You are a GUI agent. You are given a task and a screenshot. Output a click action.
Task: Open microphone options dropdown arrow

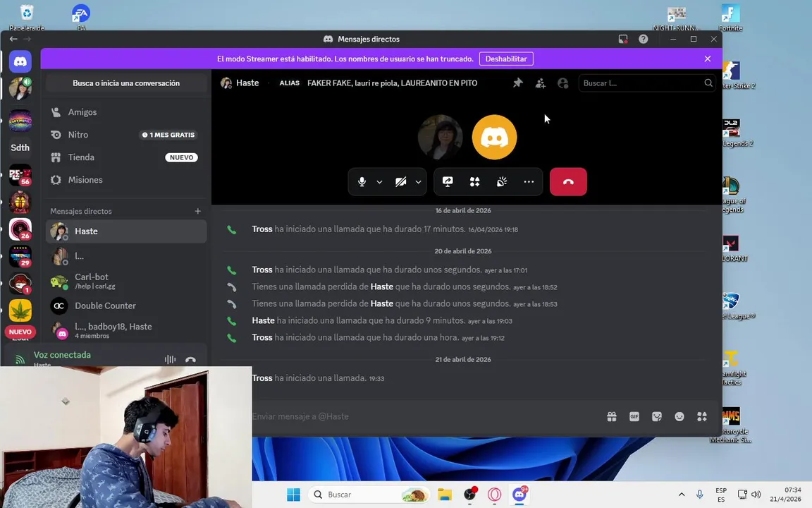pyautogui.click(x=380, y=182)
